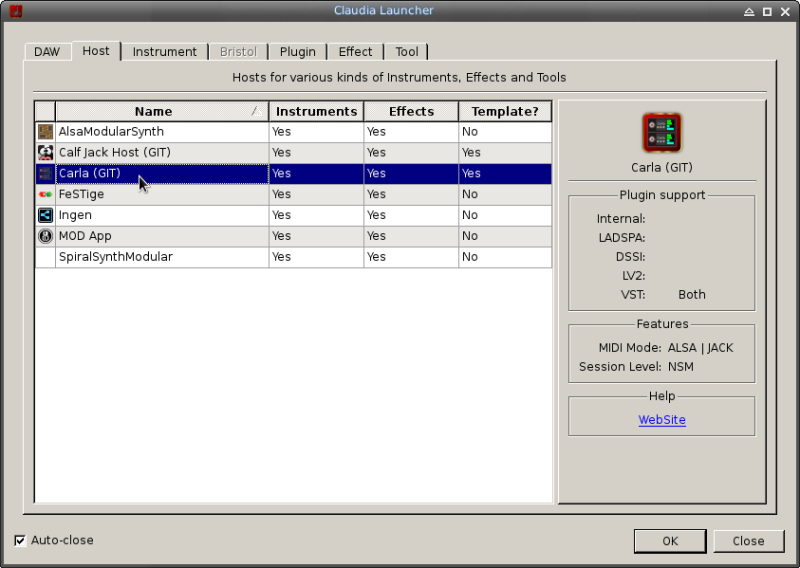This screenshot has height=568, width=800.
Task: Select the SpiralSynthModular entry
Action: click(x=115, y=257)
